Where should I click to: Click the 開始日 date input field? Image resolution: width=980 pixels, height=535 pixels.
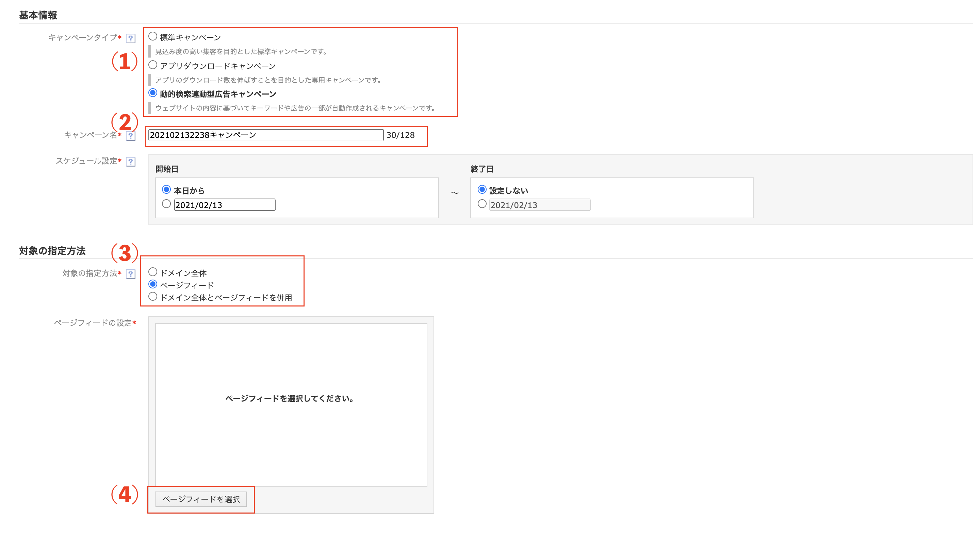click(225, 205)
